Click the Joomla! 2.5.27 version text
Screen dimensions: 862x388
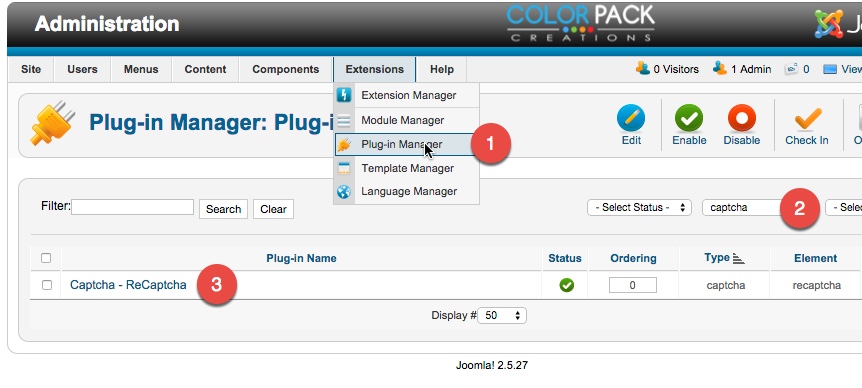coord(491,365)
